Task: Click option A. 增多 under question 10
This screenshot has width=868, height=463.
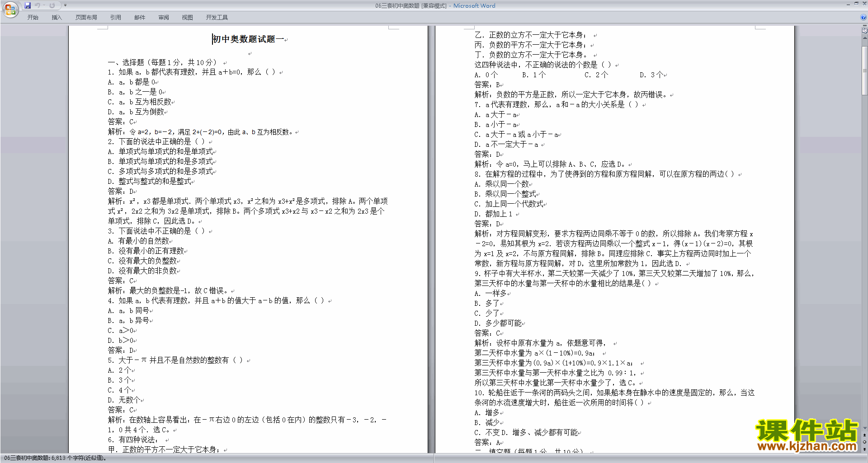Action: 487,413
